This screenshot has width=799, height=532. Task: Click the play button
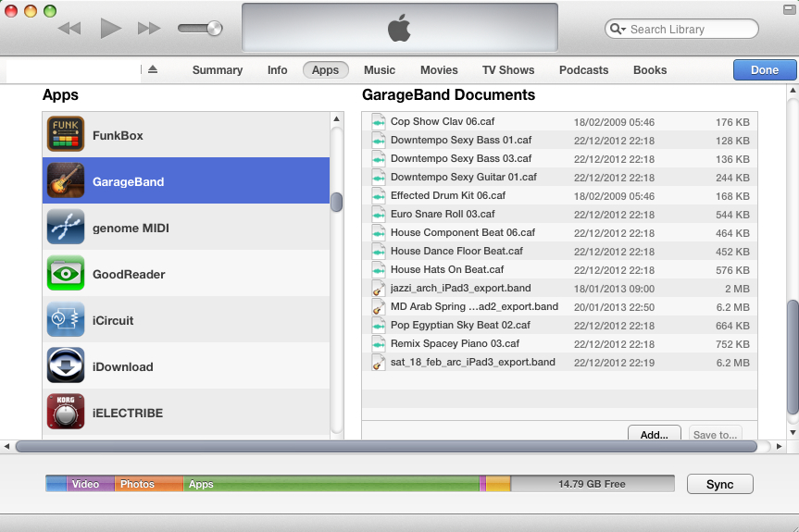coord(110,28)
